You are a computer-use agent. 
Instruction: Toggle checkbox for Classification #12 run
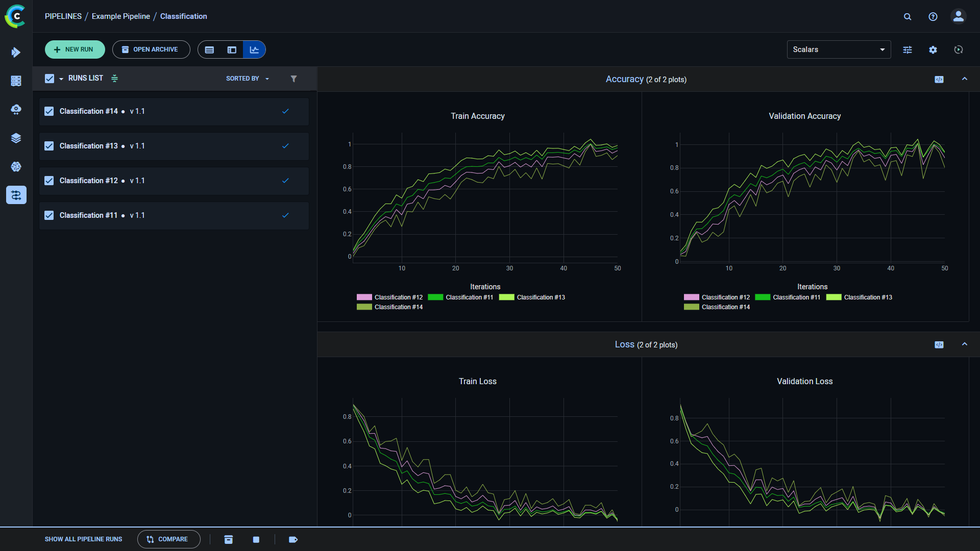[49, 180]
